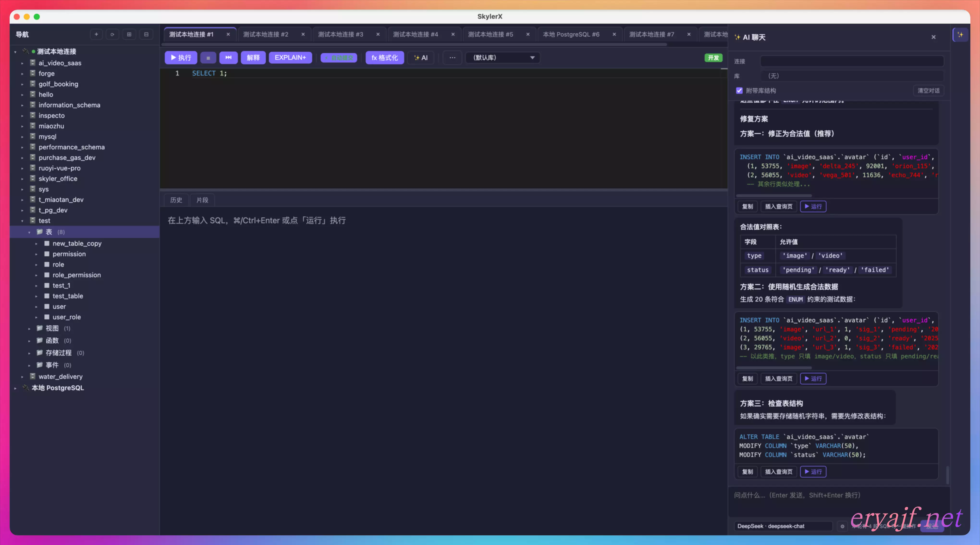Open the 片段 snippets tab
Image resolution: width=980 pixels, height=545 pixels.
(202, 200)
